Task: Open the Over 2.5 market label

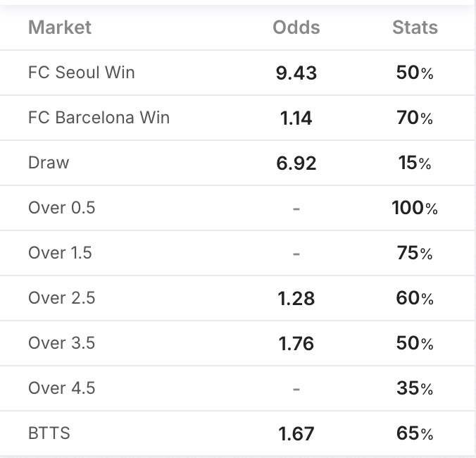Action: click(x=61, y=298)
